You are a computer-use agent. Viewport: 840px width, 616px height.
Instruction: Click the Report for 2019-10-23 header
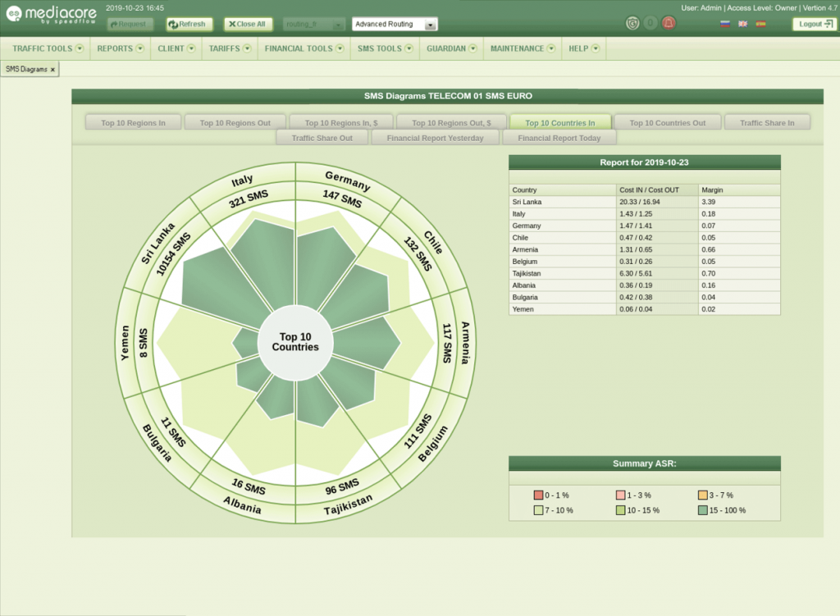(645, 162)
